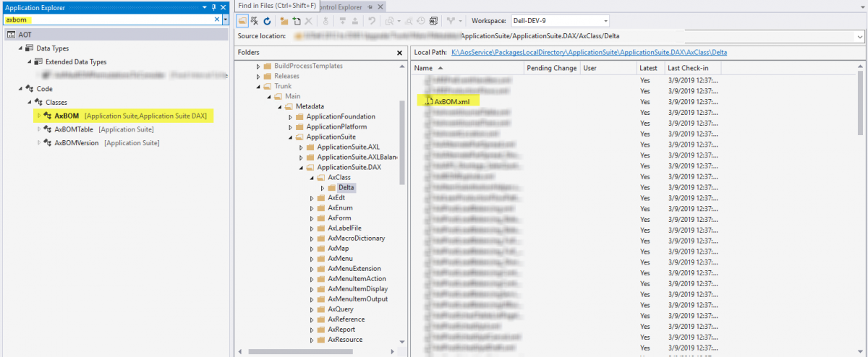Screen dimensions: 868x357
Task: Open the Workspace dropdown Dell-DEV-9
Action: [x=605, y=21]
